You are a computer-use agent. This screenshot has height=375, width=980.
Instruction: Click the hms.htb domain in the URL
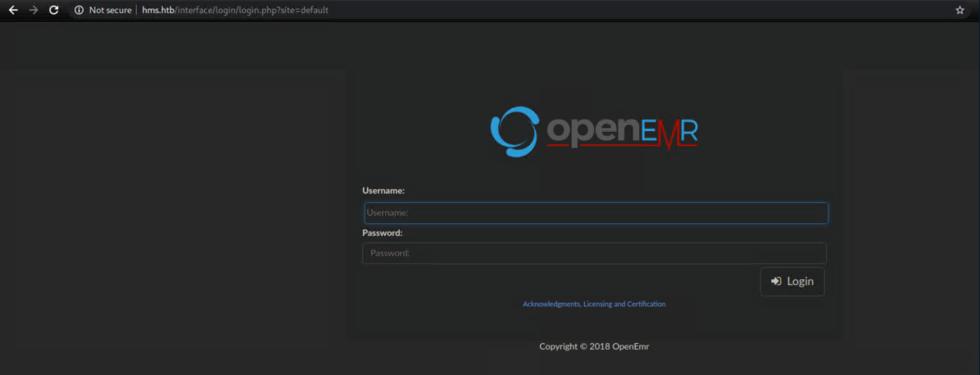click(x=158, y=11)
